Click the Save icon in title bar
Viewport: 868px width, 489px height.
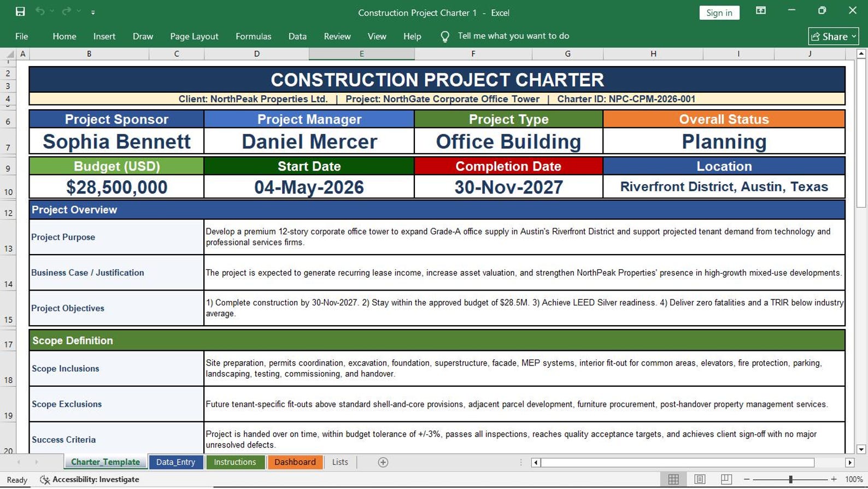20,11
